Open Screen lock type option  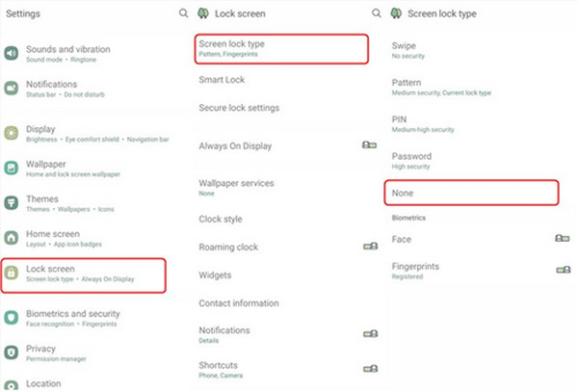coord(281,49)
